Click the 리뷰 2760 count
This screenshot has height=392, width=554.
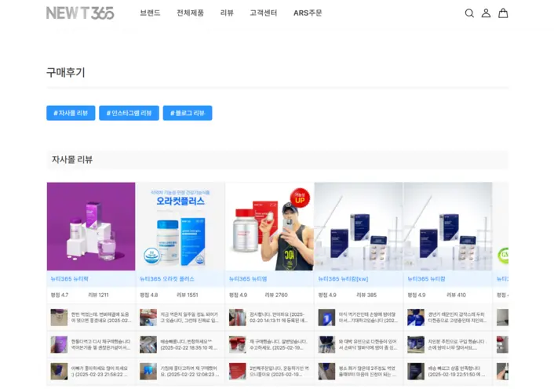coord(276,295)
